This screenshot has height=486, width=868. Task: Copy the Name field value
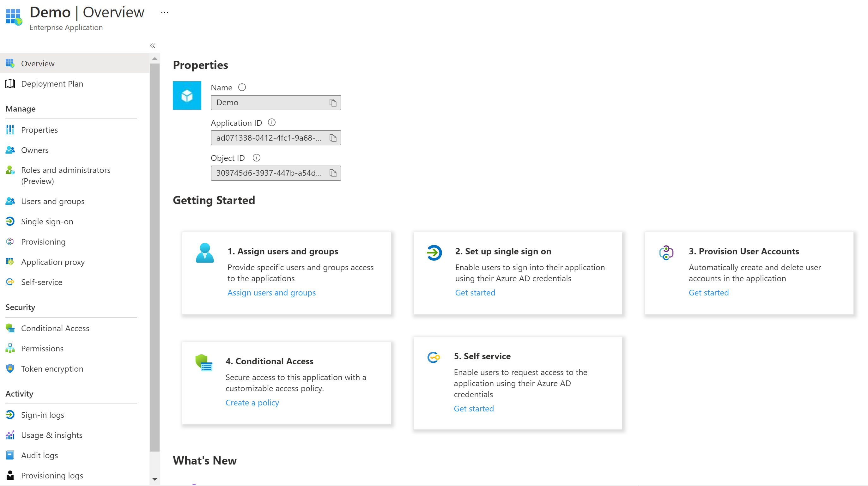(333, 103)
